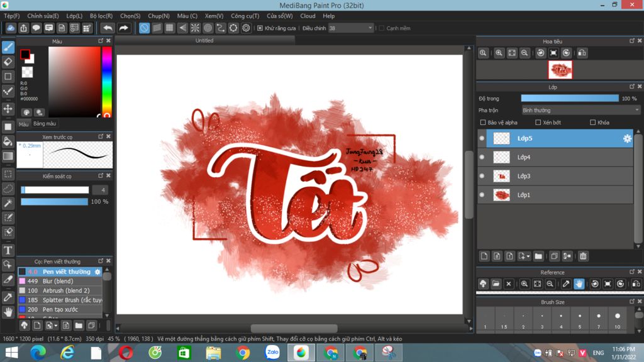The height and width of the screenshot is (362, 644).
Task: Hide the Lớp3 layer
Action: tap(482, 176)
